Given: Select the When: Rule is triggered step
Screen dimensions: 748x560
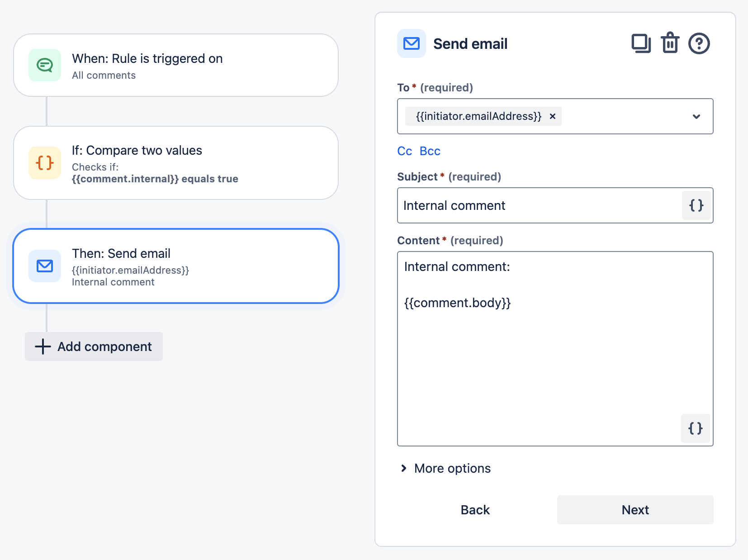Looking at the screenshot, I should coord(176,65).
